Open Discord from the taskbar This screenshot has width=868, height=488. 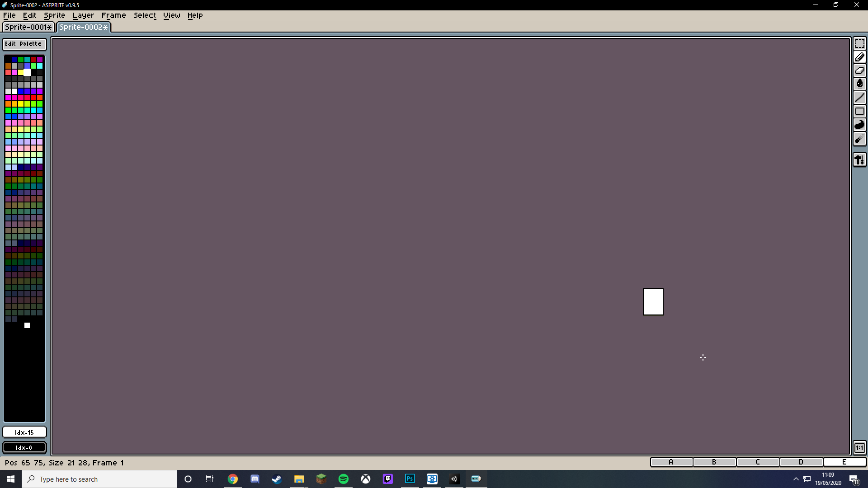pos(255,479)
